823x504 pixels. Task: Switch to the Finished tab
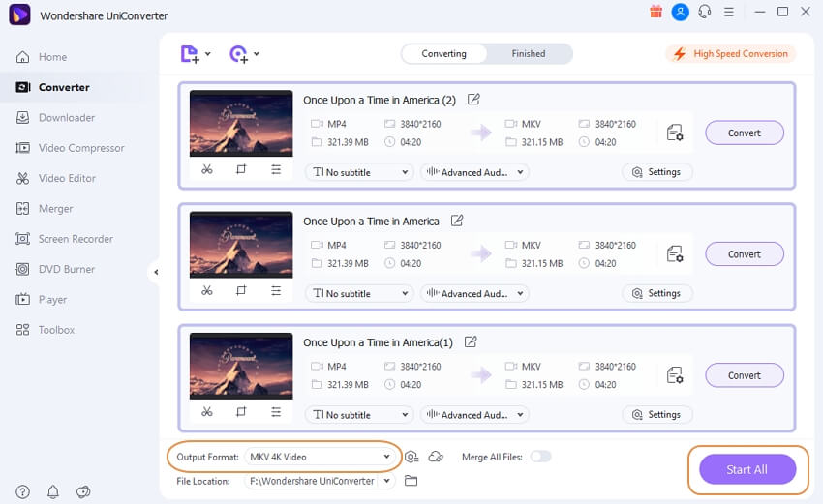(529, 54)
